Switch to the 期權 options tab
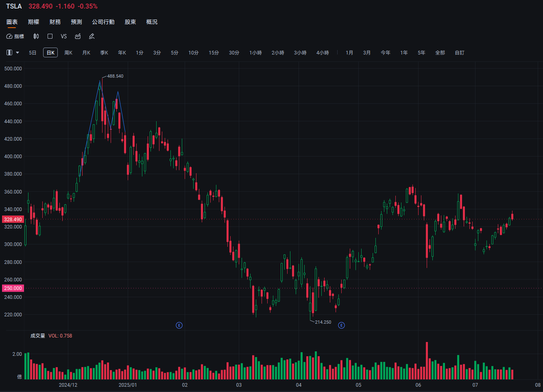This screenshot has height=392, width=543. coord(33,22)
